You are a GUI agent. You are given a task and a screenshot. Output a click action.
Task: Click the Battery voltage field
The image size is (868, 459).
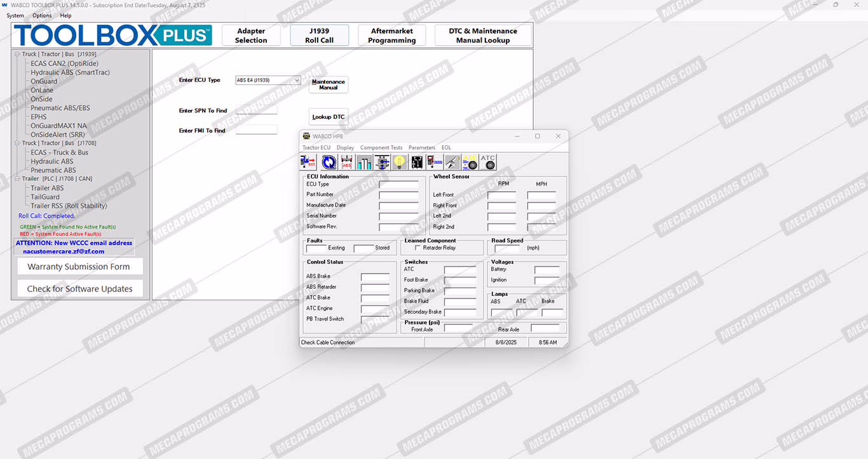(x=547, y=270)
